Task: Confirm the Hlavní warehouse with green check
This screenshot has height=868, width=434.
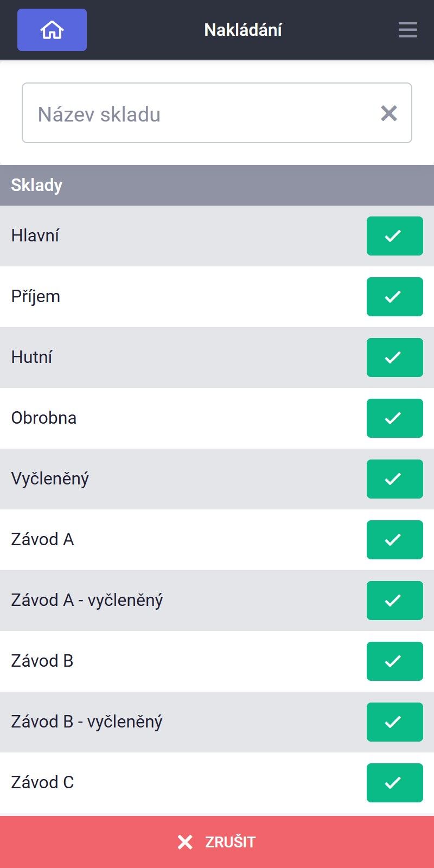Action: tap(395, 236)
